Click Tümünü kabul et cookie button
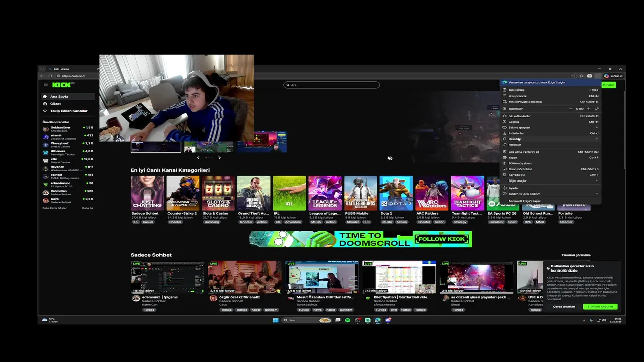644x362 pixels. [600, 307]
